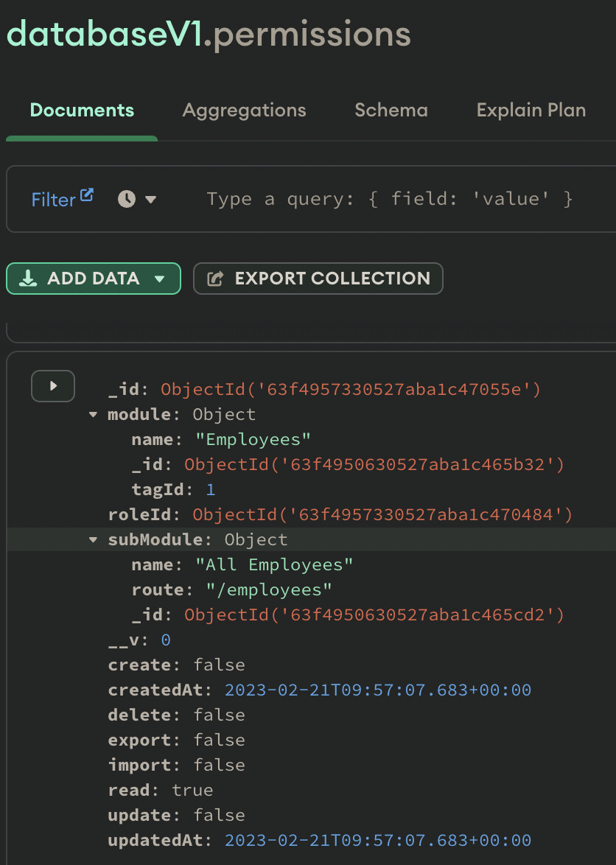Collapse the module object field
Screen dimensions: 616x865
[x=93, y=415]
